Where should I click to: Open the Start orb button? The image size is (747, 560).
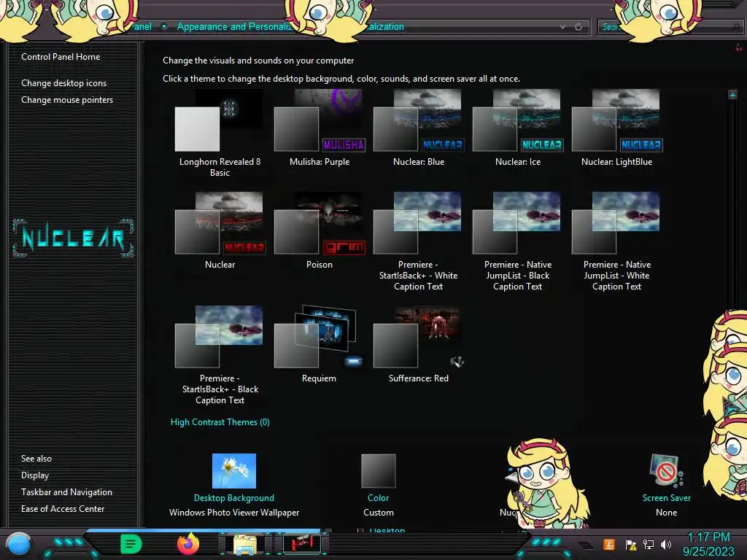pos(19,544)
